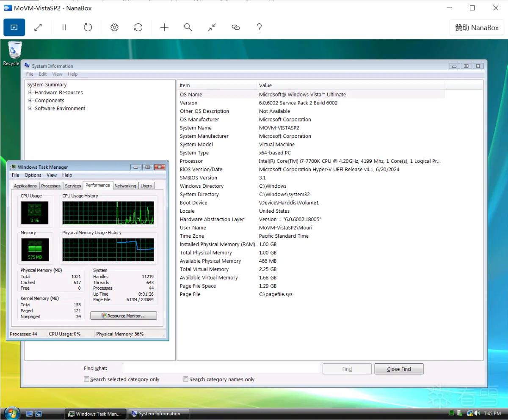The height and width of the screenshot is (420, 508).
Task: Click the chain link icon in toolbar
Action: (236, 27)
